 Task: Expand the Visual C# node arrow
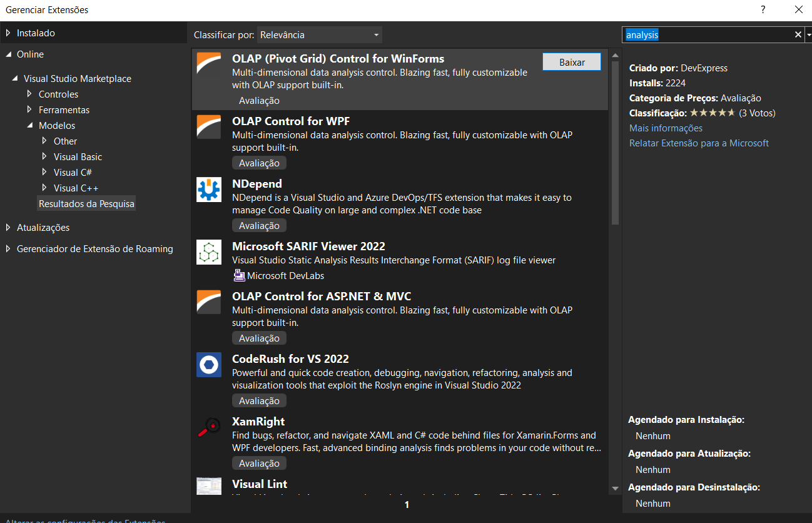pos(44,173)
